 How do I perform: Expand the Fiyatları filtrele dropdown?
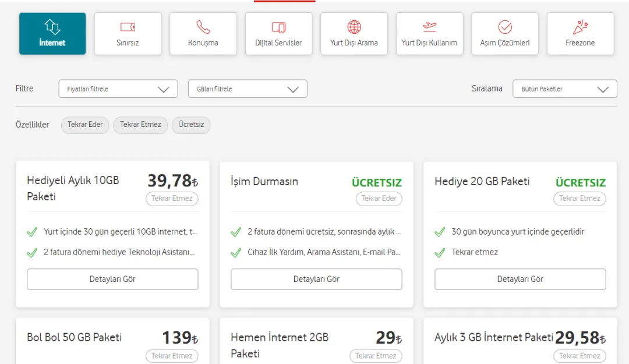coord(118,89)
